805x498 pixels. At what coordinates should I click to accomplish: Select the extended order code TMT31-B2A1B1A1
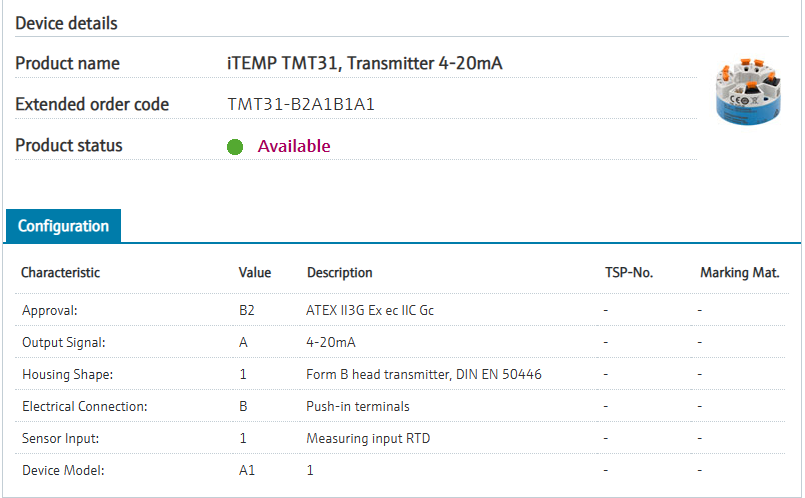301,104
